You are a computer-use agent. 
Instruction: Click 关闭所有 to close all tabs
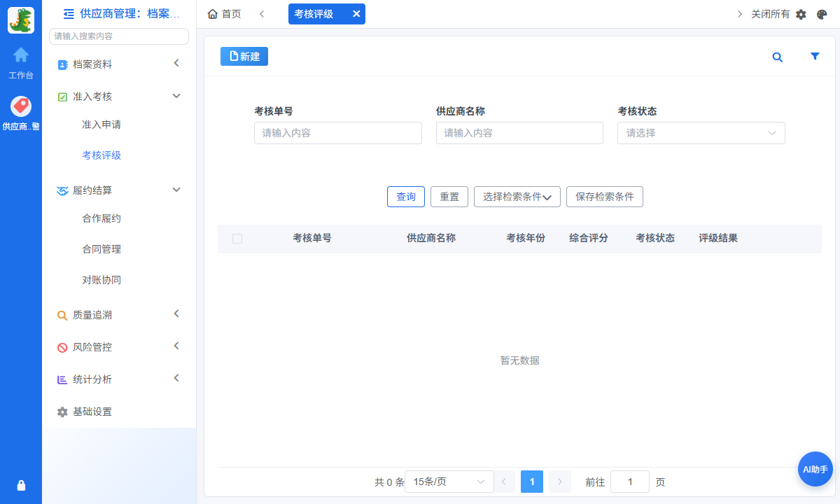point(770,14)
